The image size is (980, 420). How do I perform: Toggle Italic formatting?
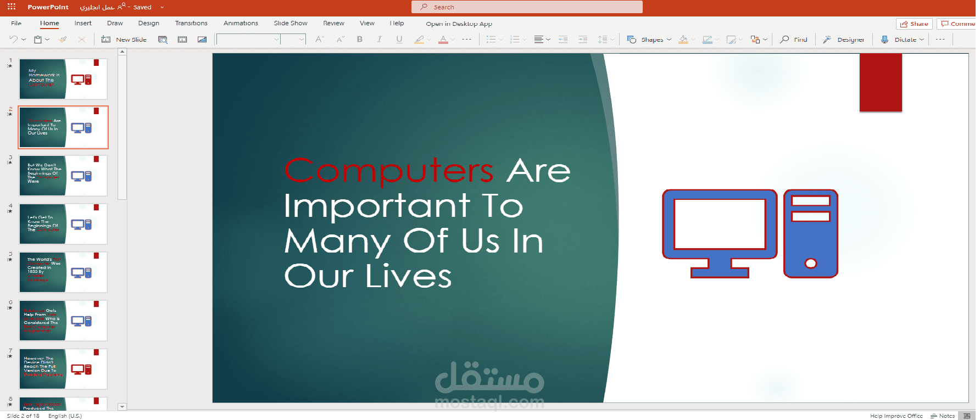pos(379,40)
